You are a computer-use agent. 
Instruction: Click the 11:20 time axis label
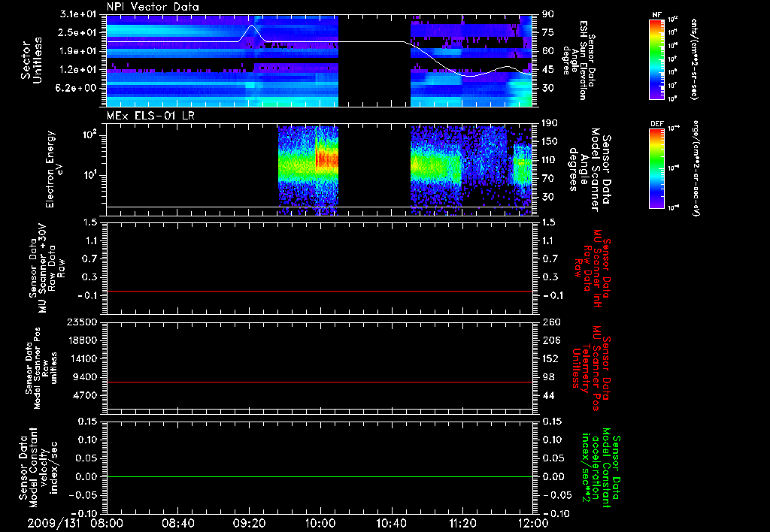click(462, 523)
